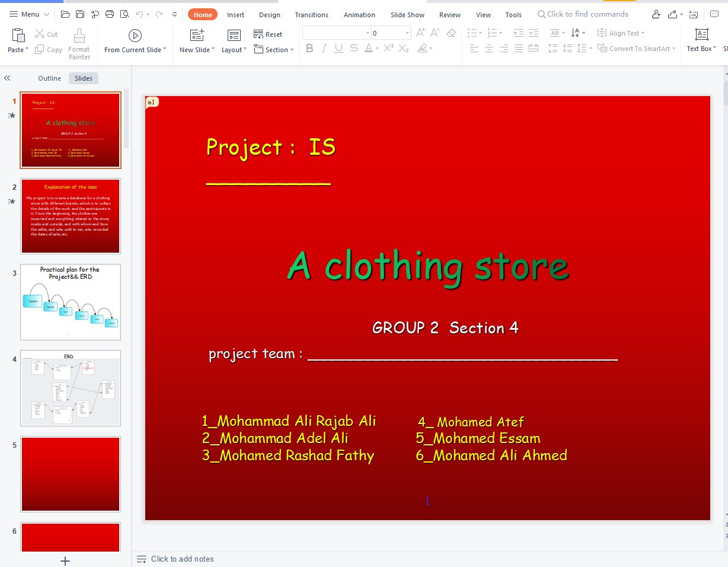
Task: Select the Format Painter tool
Action: click(79, 42)
